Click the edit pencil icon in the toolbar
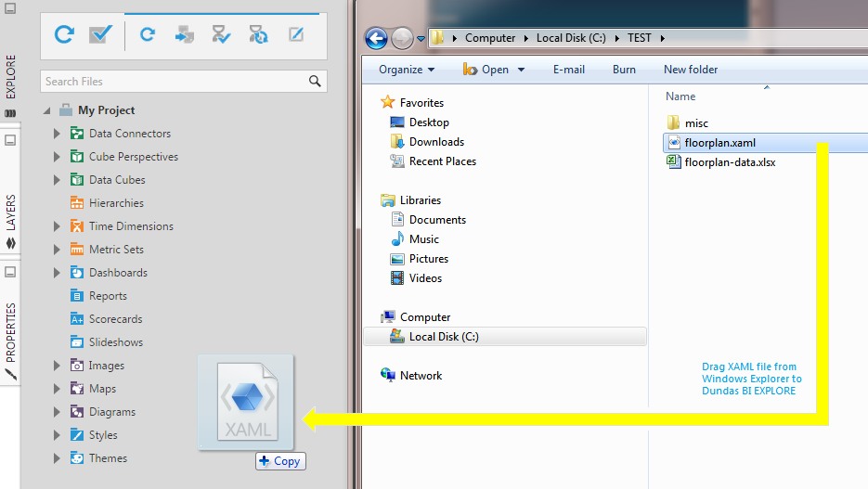 [x=295, y=35]
